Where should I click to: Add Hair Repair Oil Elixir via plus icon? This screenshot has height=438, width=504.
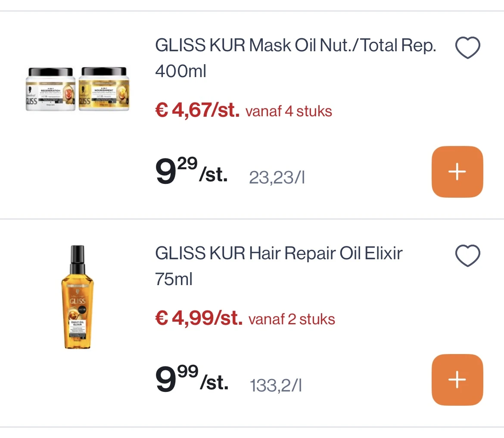[457, 379]
